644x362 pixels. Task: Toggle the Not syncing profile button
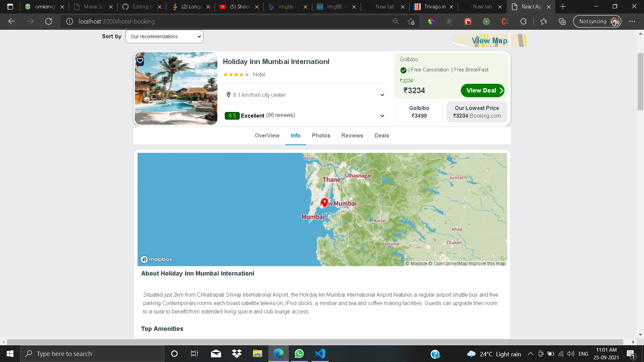[597, 21]
